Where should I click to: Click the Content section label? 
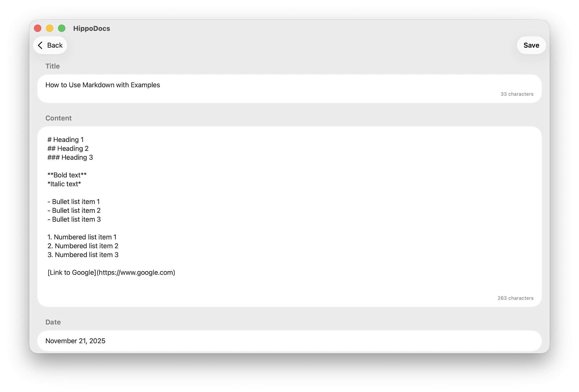[x=58, y=118]
